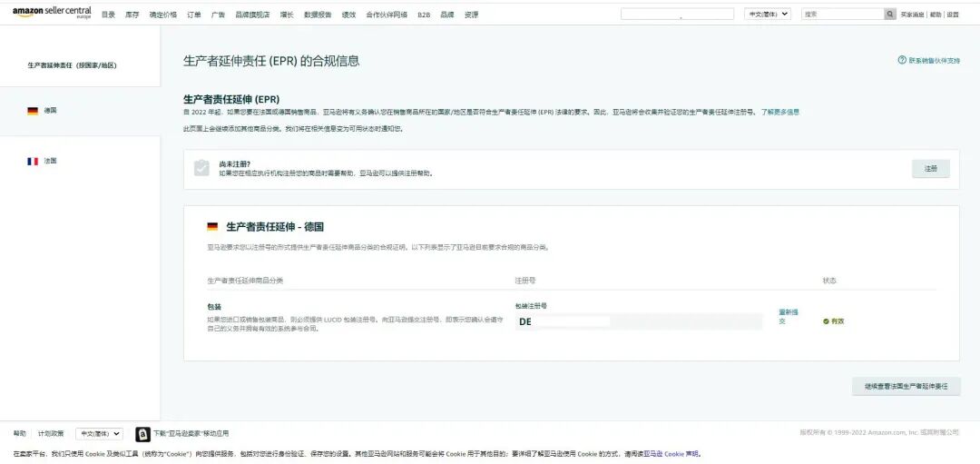Click the 注册 button
Screen dimensions: 980x464
click(931, 169)
